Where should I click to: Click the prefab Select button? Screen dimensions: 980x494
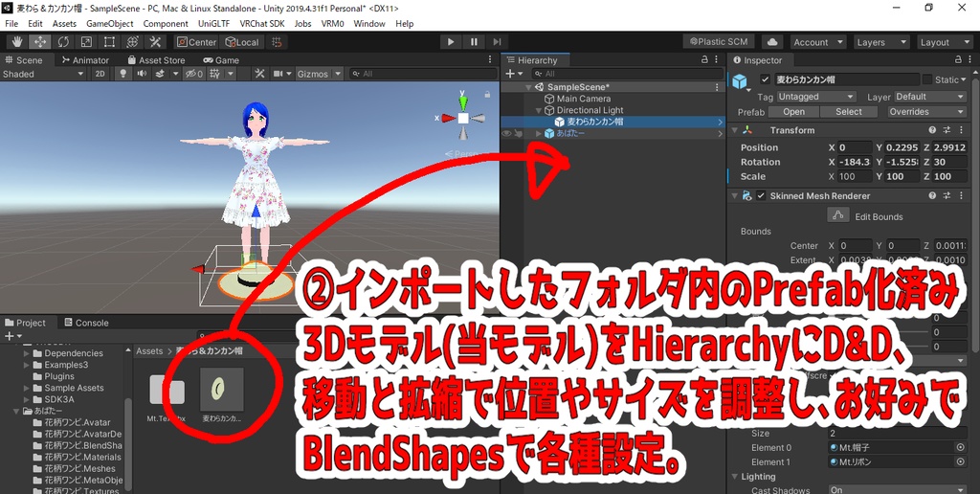(x=849, y=111)
